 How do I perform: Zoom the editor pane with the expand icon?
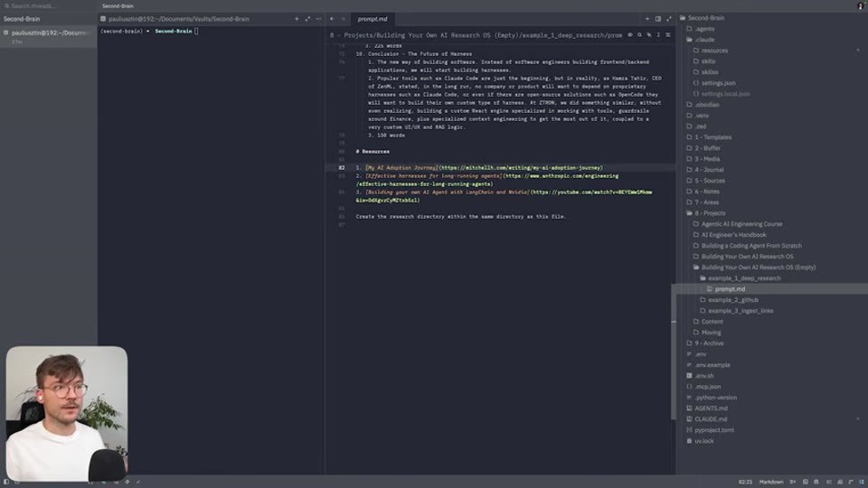point(669,19)
